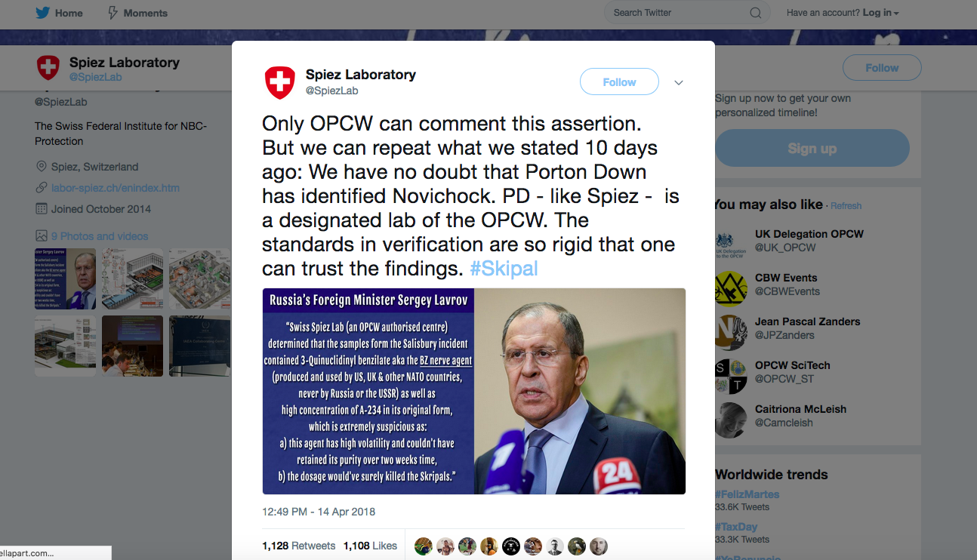Viewport: 977px width, 560px height.
Task: Click the Twitter bird Home icon
Action: point(42,13)
